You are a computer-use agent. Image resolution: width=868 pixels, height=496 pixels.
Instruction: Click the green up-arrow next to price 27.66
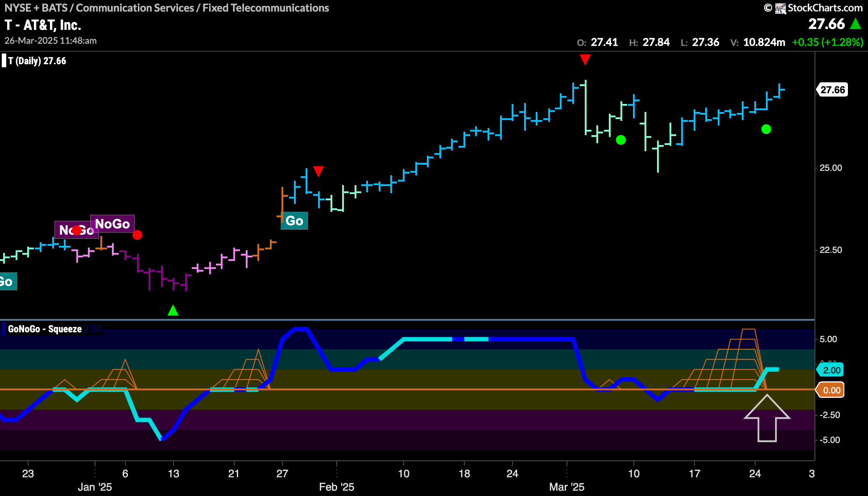[x=856, y=24]
